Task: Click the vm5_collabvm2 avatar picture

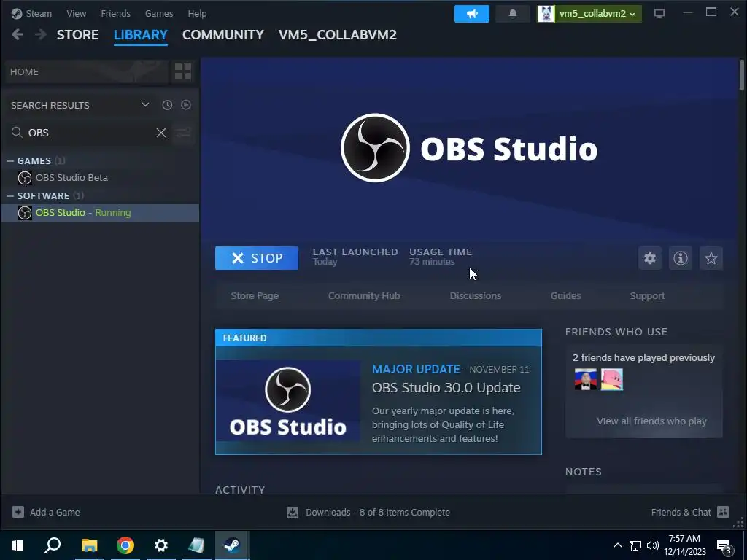Action: 546,14
